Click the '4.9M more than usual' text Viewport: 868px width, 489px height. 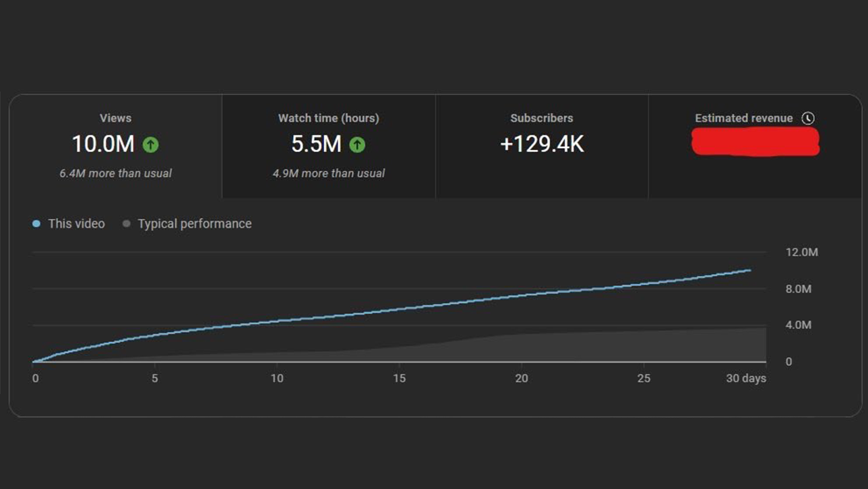pyautogui.click(x=329, y=173)
